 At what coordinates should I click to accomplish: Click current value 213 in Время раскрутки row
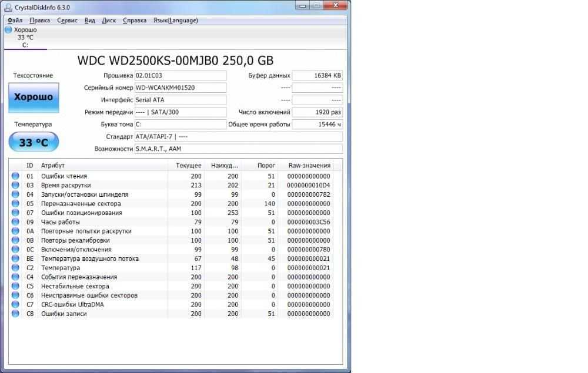[x=196, y=185]
